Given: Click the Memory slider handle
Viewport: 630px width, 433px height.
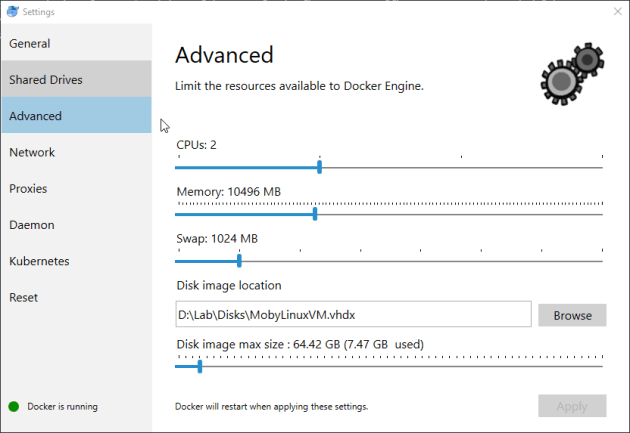Looking at the screenshot, I should (x=315, y=213).
